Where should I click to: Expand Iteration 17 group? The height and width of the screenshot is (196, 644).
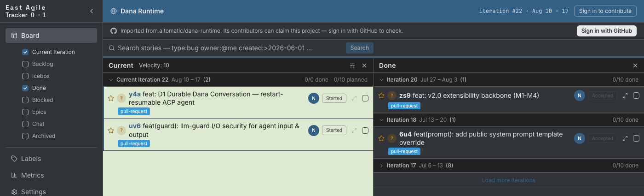(381, 166)
